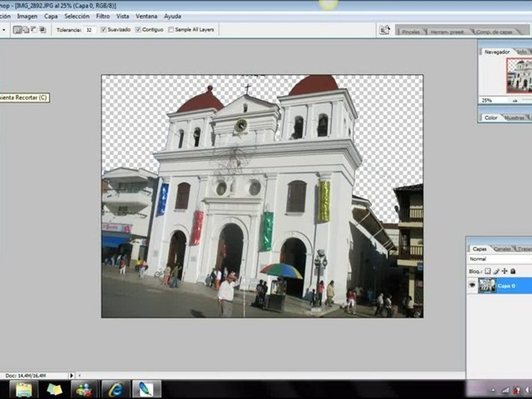Viewport: 532px width, 399px height.
Task: Switch to the Canales tab
Action: pyautogui.click(x=503, y=249)
